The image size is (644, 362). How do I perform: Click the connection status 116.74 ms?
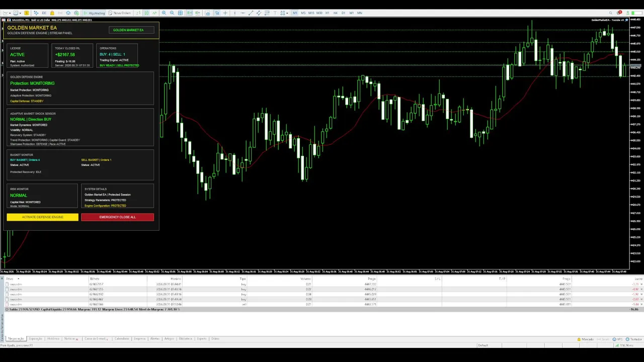click(624, 345)
